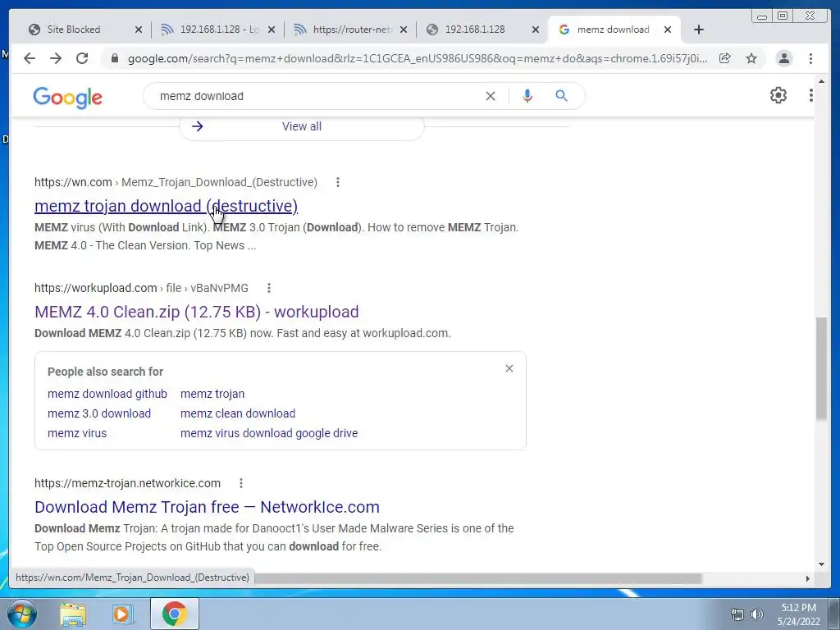Search for memz clean download

click(238, 413)
